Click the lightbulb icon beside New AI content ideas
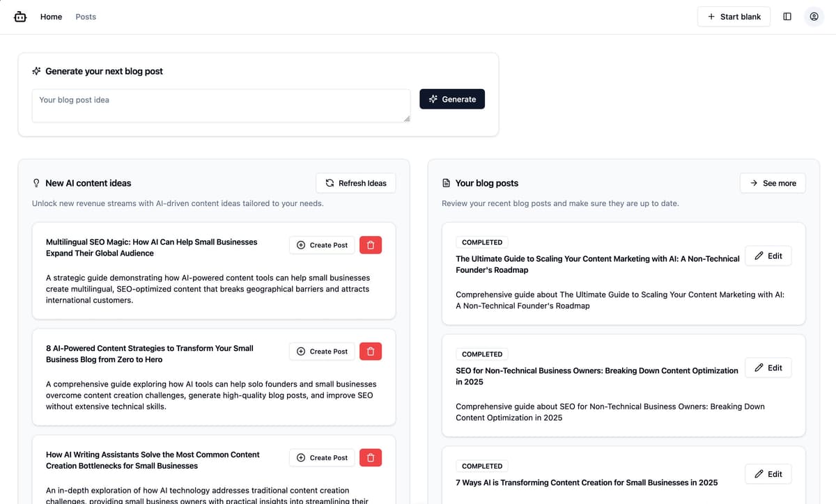 [x=36, y=182]
